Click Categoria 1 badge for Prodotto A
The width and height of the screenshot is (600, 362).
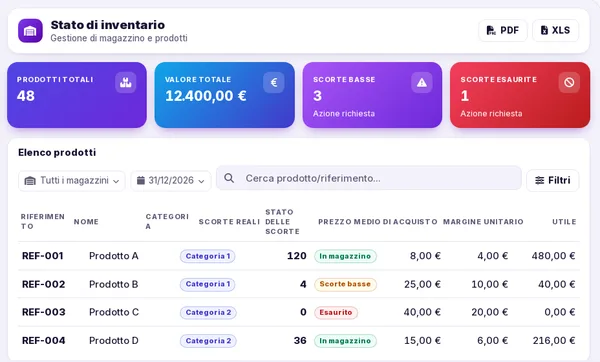point(208,256)
